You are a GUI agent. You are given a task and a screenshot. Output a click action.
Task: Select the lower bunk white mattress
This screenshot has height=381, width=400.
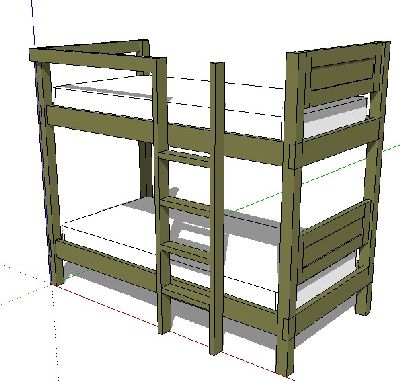click(187, 247)
